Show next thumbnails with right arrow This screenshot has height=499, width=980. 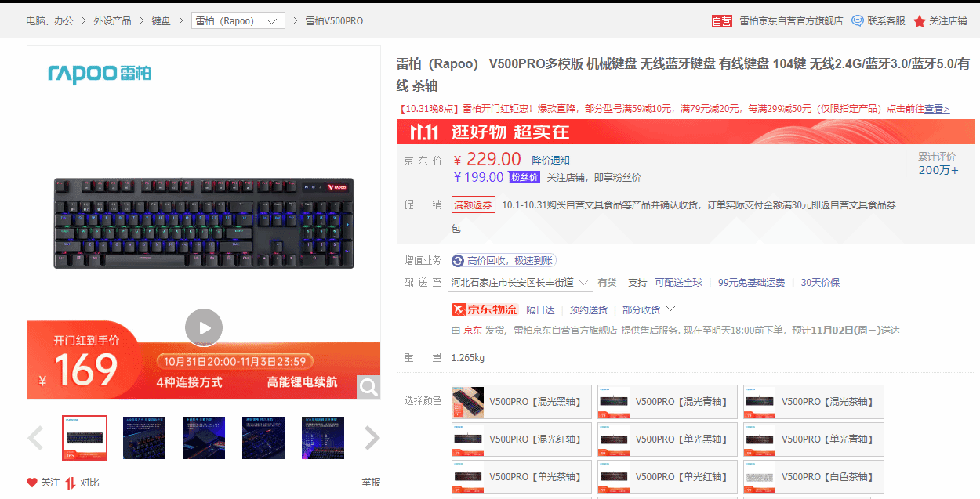pos(372,438)
